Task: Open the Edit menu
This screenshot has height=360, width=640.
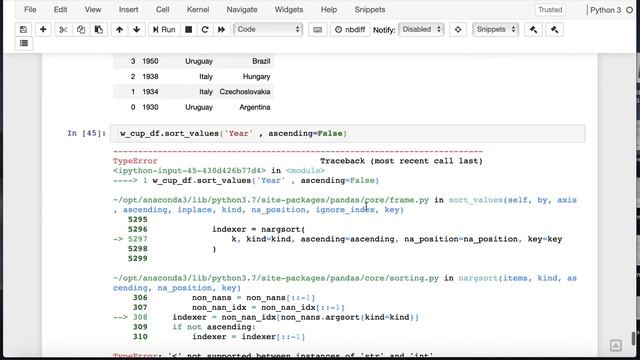Action: pyautogui.click(x=60, y=9)
